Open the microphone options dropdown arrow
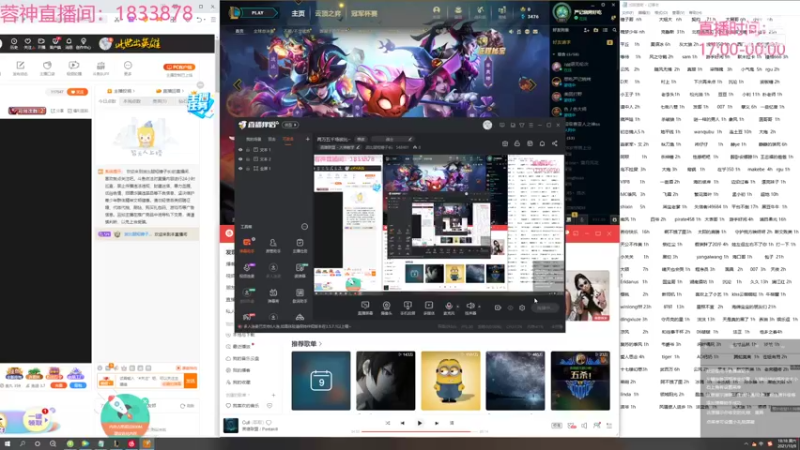The image size is (800, 450). [457, 307]
